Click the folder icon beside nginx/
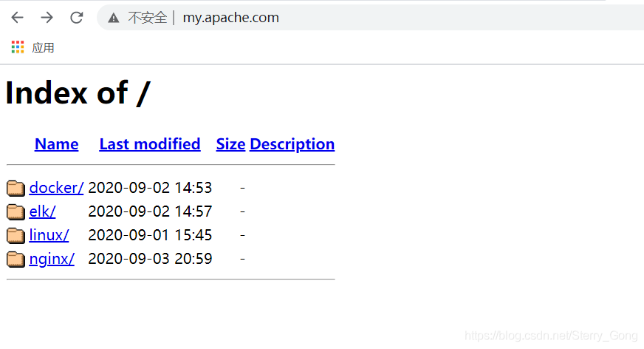This screenshot has height=349, width=644. pos(16,260)
